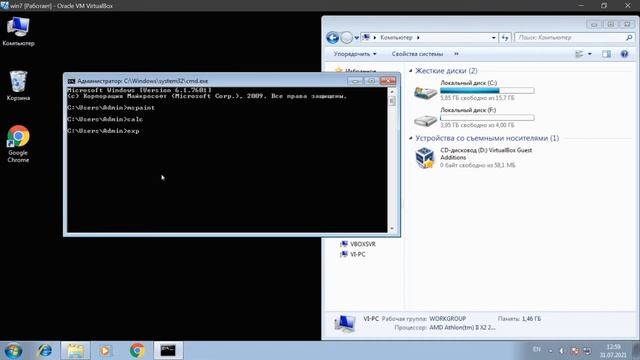Open the Компьютер desktop icon
Image resolution: width=640 pixels, height=360 pixels.
coord(18,31)
